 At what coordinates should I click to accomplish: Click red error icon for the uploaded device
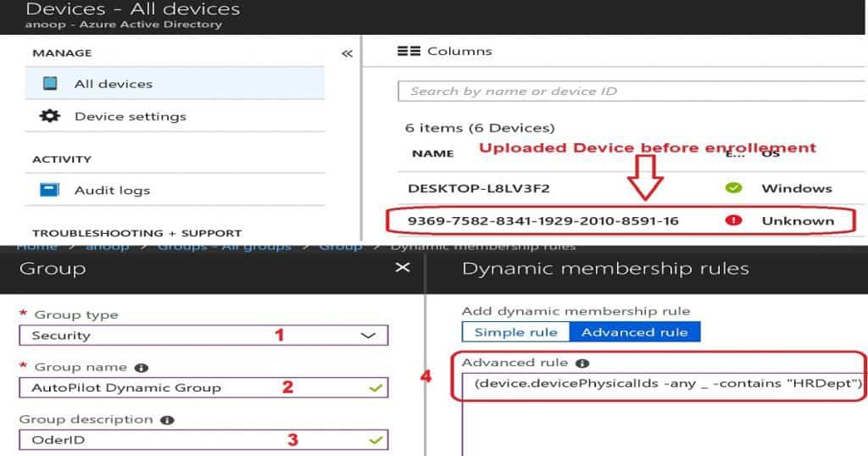[x=733, y=220]
